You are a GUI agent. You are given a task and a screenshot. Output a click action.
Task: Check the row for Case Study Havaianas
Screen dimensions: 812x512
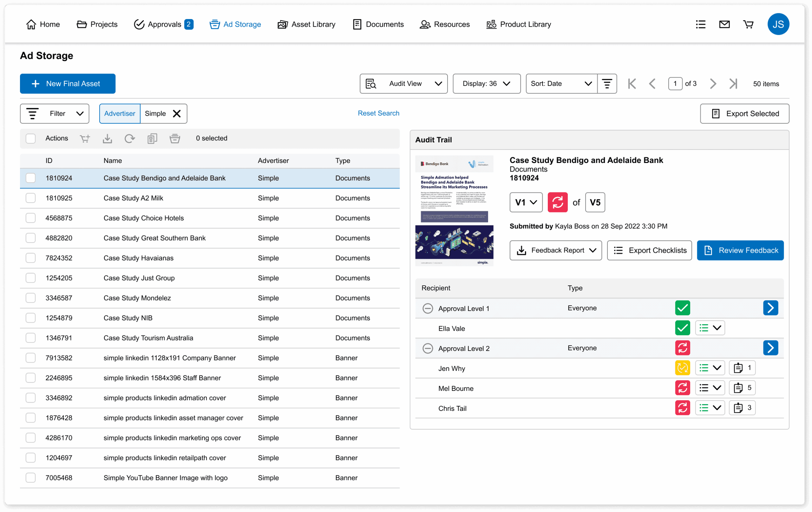(31, 258)
